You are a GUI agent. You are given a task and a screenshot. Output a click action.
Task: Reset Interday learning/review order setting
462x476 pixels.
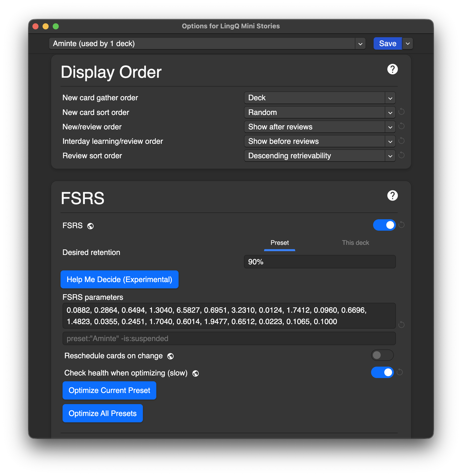pos(401,141)
